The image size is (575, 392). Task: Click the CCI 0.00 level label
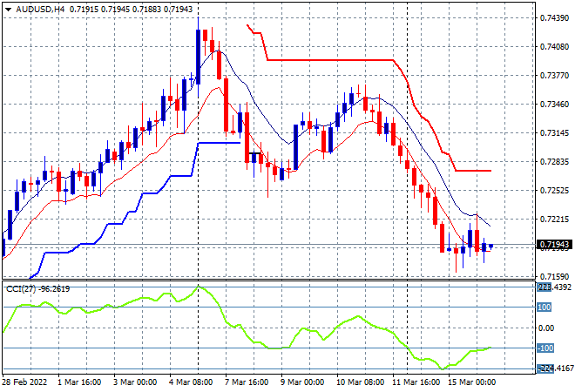click(545, 328)
